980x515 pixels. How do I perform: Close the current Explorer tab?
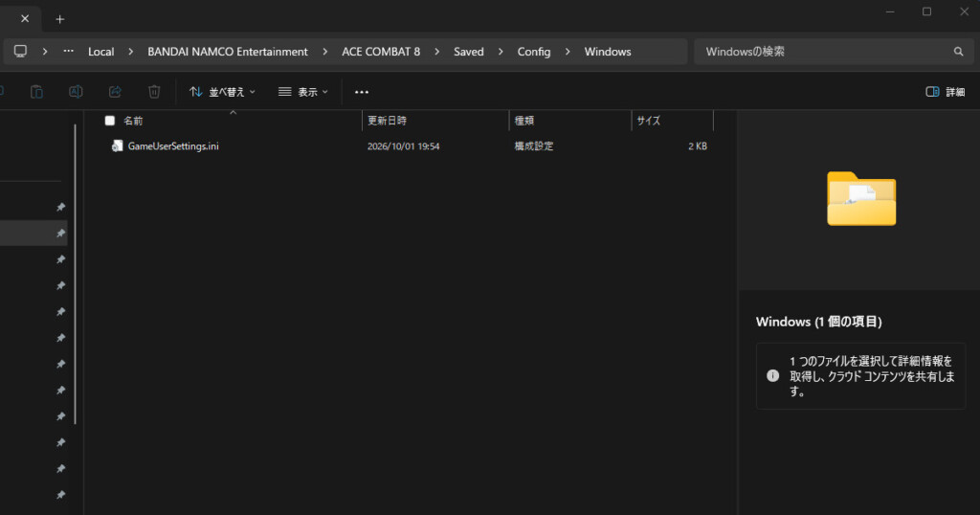[x=25, y=19]
